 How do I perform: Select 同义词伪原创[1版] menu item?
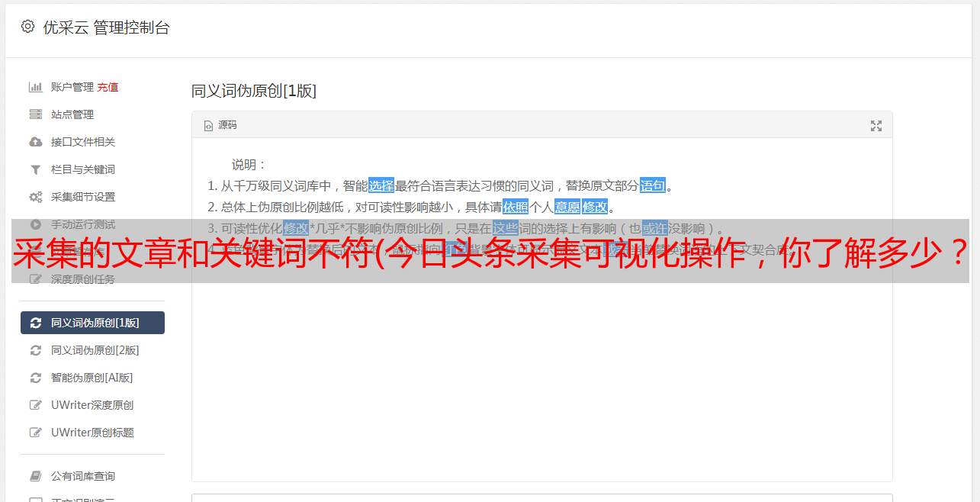click(x=92, y=323)
